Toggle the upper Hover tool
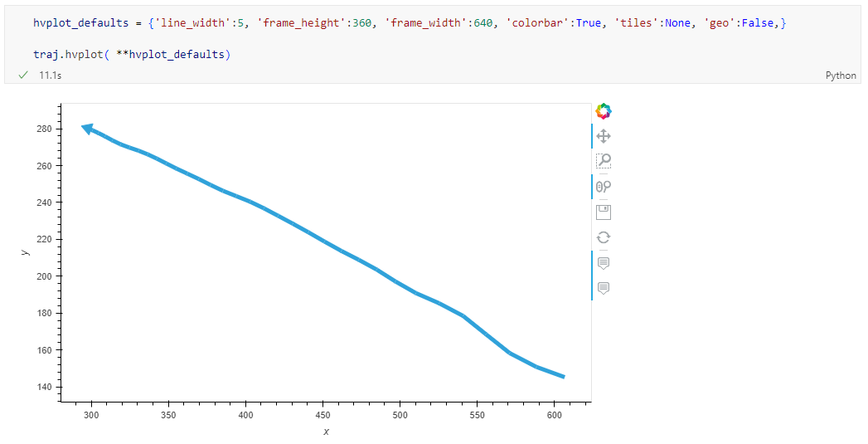This screenshot has width=868, height=444. click(x=604, y=262)
